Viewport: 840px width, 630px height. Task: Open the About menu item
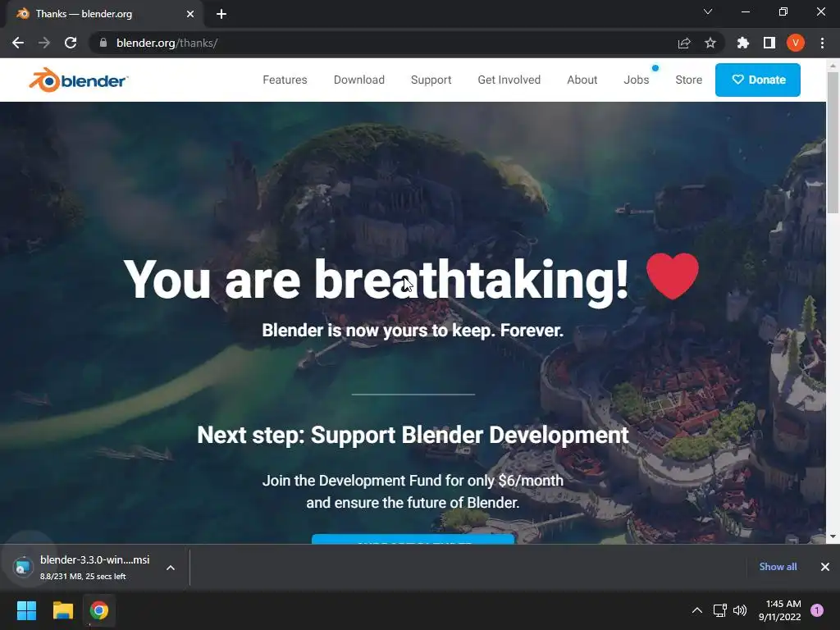pyautogui.click(x=582, y=80)
